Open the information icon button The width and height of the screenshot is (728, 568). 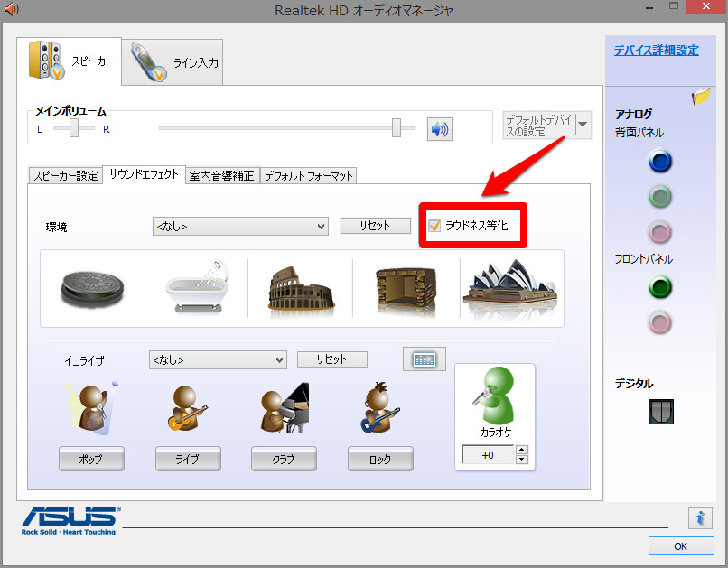700,518
